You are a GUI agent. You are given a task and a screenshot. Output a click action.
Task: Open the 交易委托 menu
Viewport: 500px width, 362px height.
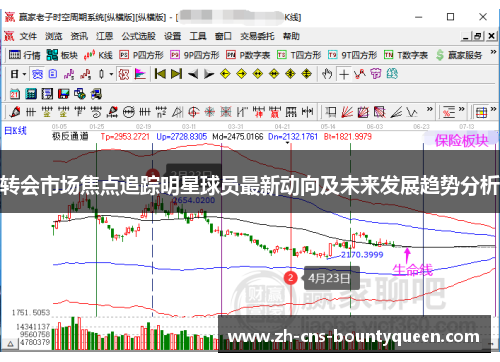[x=257, y=36]
